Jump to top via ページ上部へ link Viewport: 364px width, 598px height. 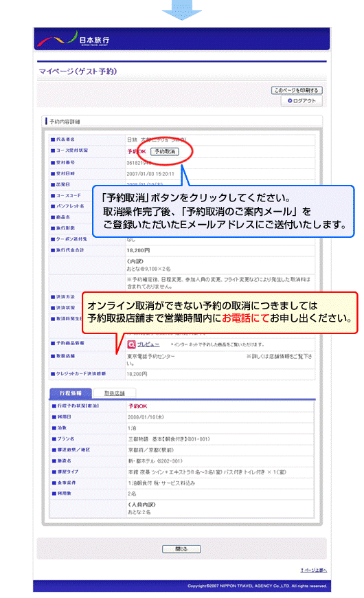click(313, 570)
